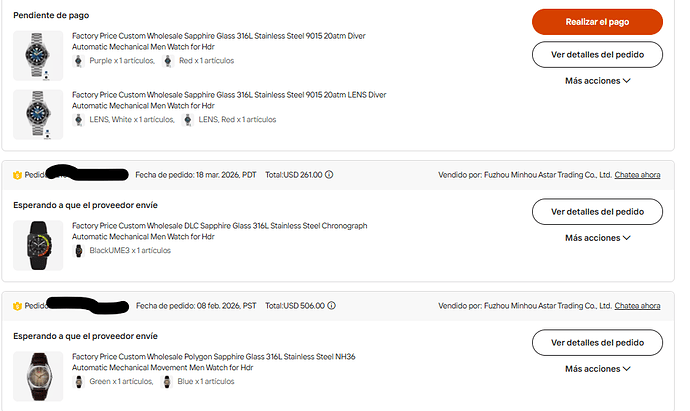Viewport: 690px width, 411px height.
Task: Click info icon next to Total USD 506.00
Action: [x=332, y=305]
